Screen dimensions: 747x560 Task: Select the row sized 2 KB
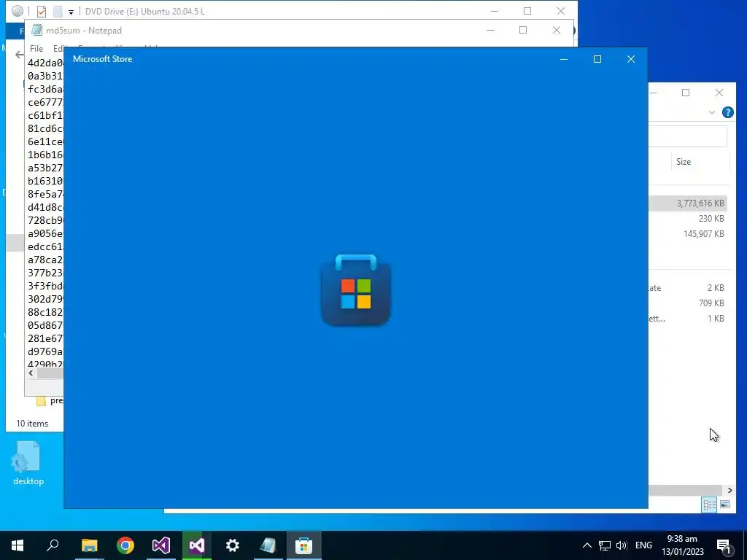click(x=688, y=288)
